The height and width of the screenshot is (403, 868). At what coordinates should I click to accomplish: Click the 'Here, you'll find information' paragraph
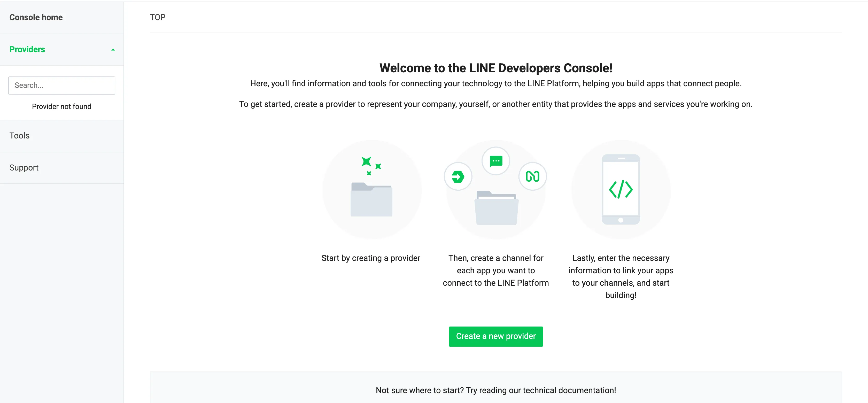(x=496, y=83)
